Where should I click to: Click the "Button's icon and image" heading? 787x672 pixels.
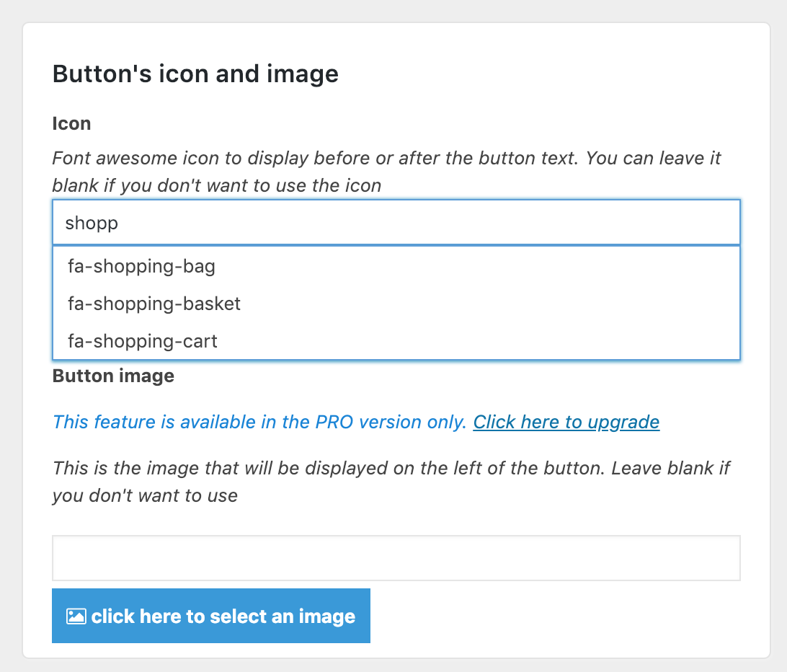[195, 74]
